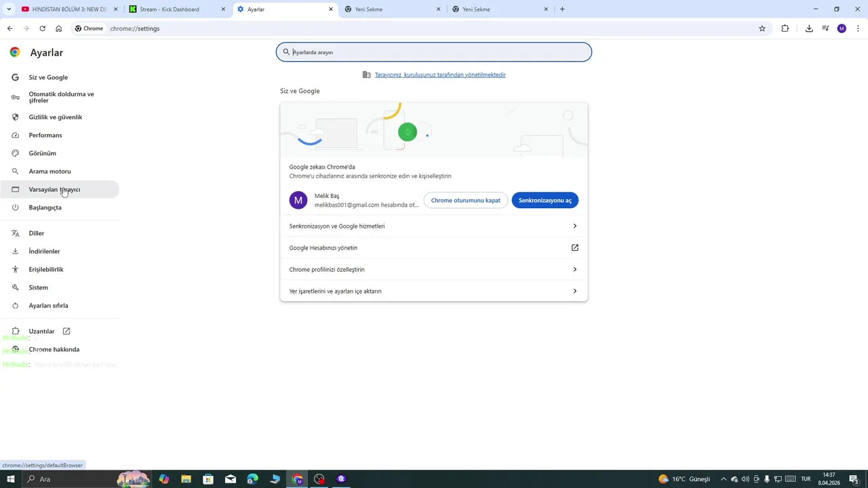Reload the settings page

coord(42,28)
